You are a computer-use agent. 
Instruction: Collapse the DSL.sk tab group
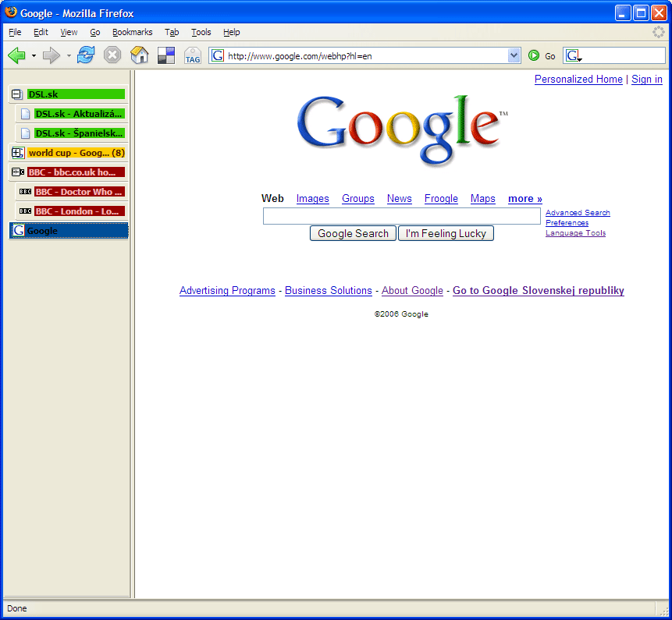(16, 94)
